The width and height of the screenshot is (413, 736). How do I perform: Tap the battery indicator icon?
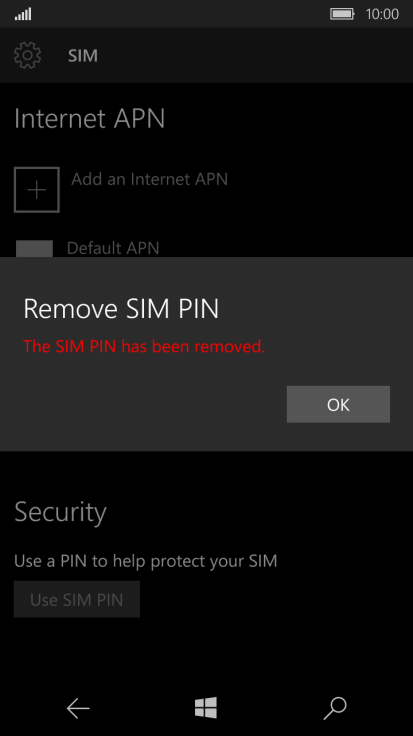[342, 14]
